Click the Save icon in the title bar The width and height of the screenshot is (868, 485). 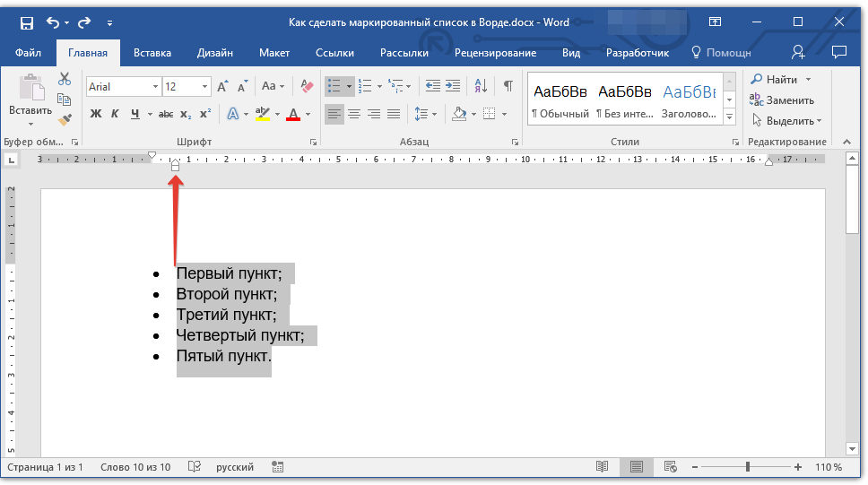click(27, 22)
